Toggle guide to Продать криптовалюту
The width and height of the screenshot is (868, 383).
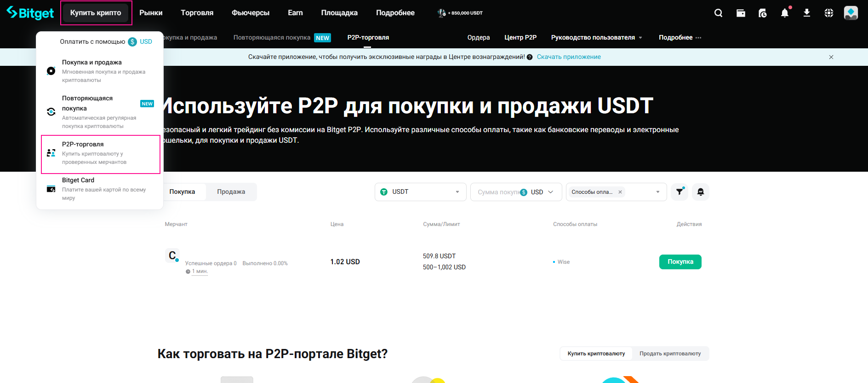pyautogui.click(x=670, y=354)
